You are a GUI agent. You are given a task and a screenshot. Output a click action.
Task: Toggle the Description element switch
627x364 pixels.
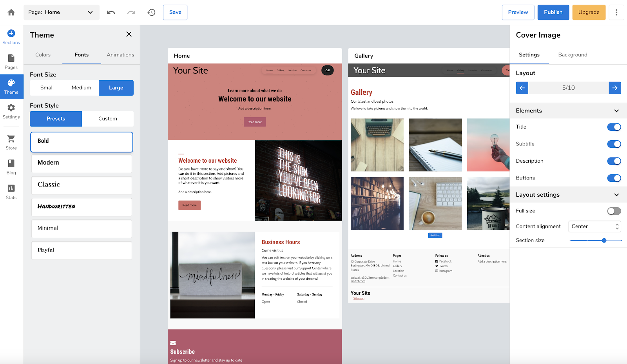614,161
